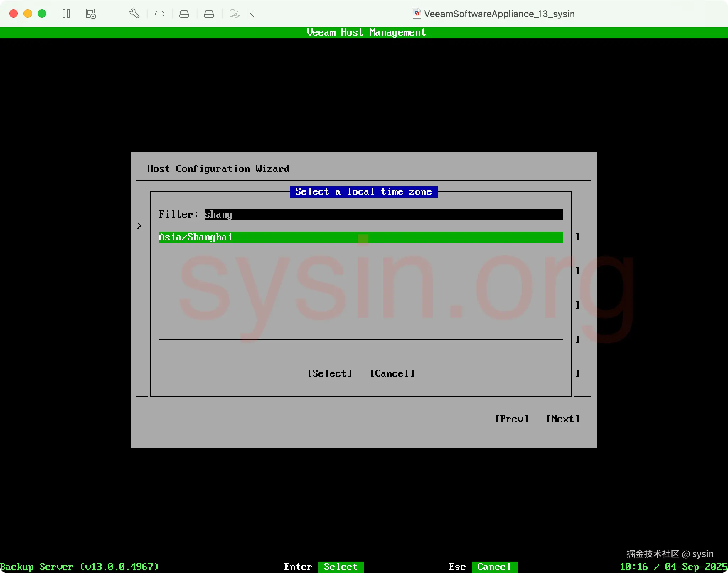Proceed with [Next] button
The height and width of the screenshot is (573, 728).
tap(563, 419)
